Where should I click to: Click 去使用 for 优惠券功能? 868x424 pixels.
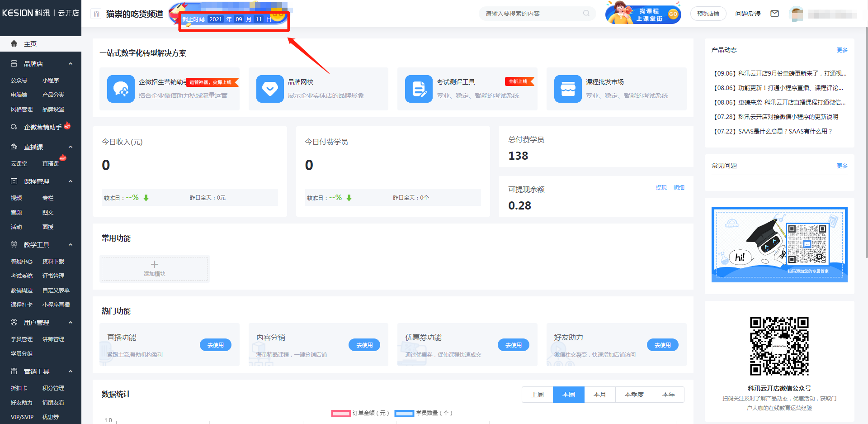click(x=514, y=345)
